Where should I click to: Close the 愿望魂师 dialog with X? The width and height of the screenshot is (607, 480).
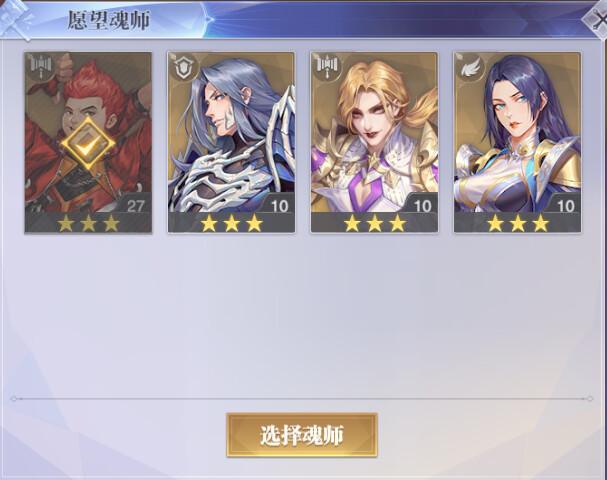point(597,20)
